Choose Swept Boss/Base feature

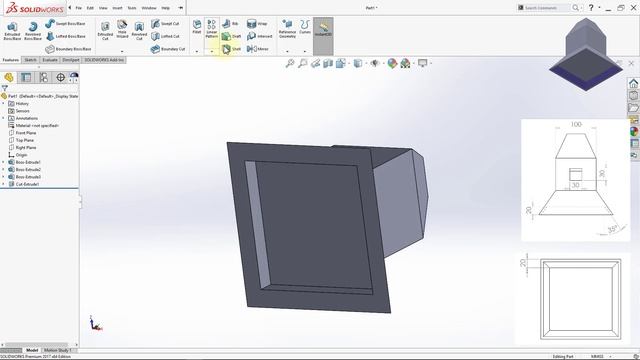(65, 24)
